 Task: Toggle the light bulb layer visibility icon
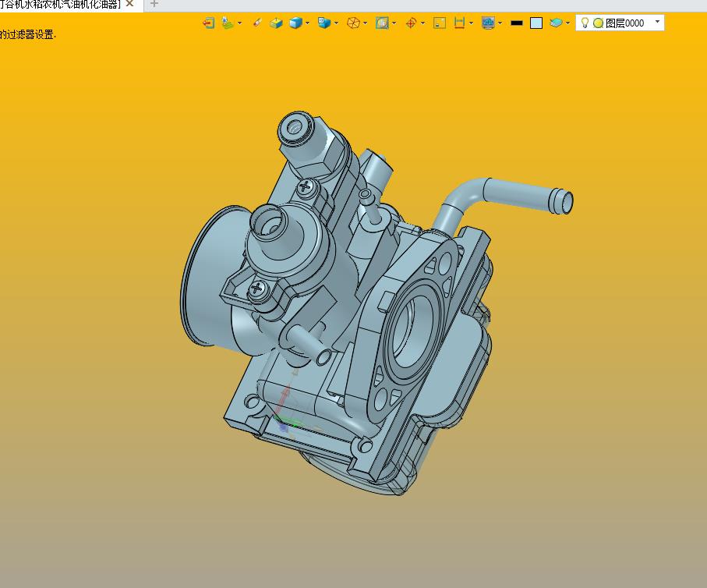click(x=585, y=23)
